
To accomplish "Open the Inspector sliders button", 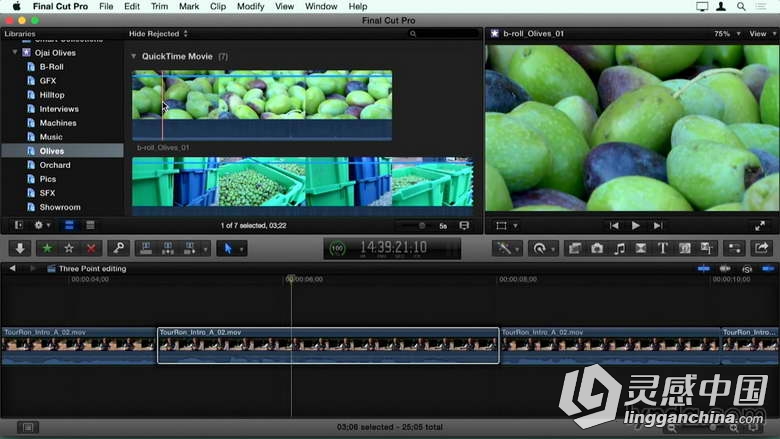I will 734,248.
